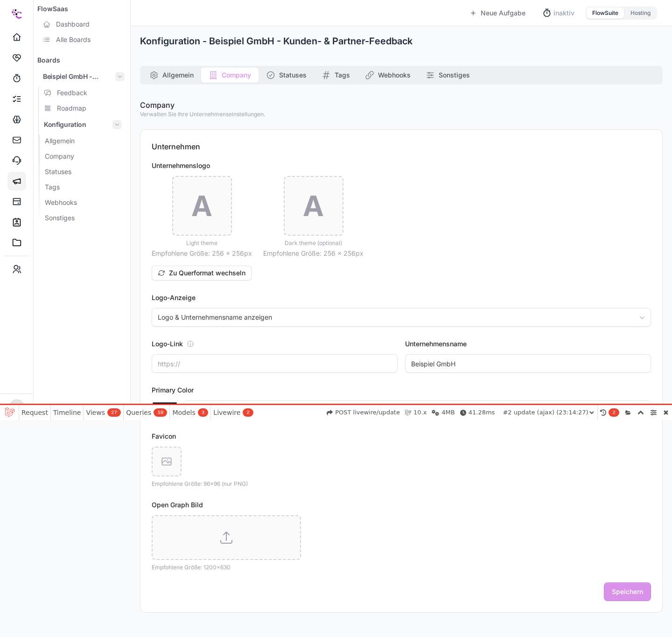Image resolution: width=672 pixels, height=637 pixels.
Task: Click the Speichern button
Action: tap(627, 592)
